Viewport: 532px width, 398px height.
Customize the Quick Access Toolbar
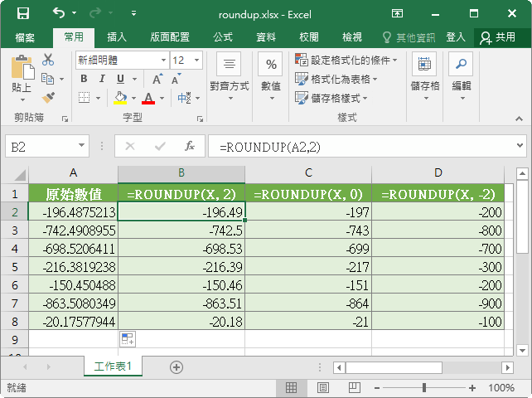[x=133, y=13]
